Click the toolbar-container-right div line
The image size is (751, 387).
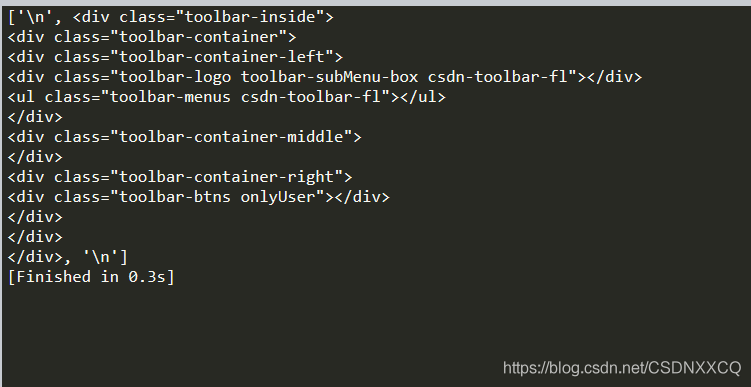[180, 177]
